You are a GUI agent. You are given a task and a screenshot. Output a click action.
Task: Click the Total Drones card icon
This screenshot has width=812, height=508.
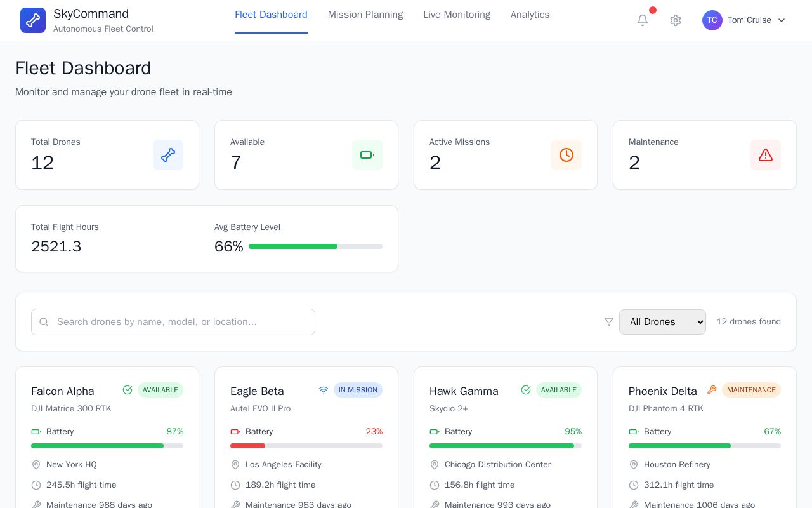coord(168,155)
